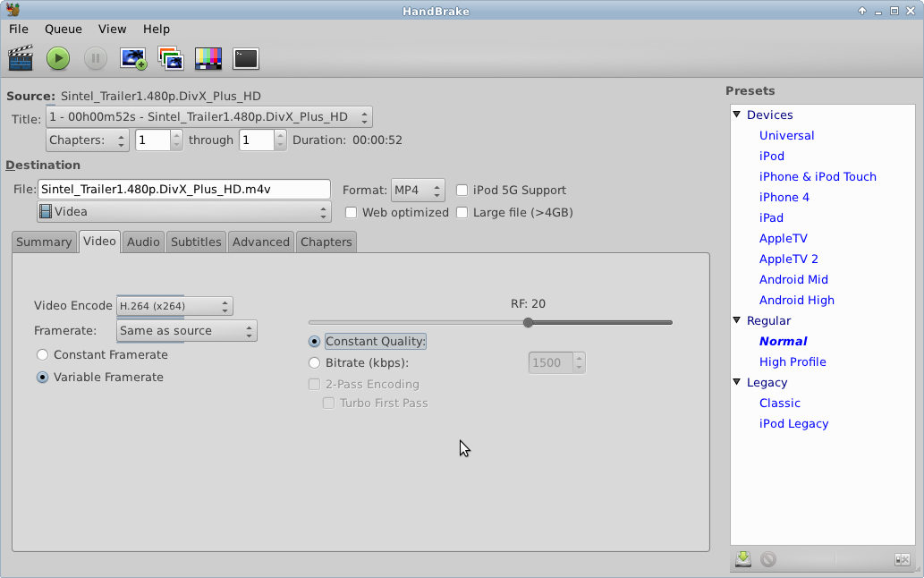Screen dimensions: 924x578
Task: Save new preset icon below Presets list
Action: [x=743, y=559]
